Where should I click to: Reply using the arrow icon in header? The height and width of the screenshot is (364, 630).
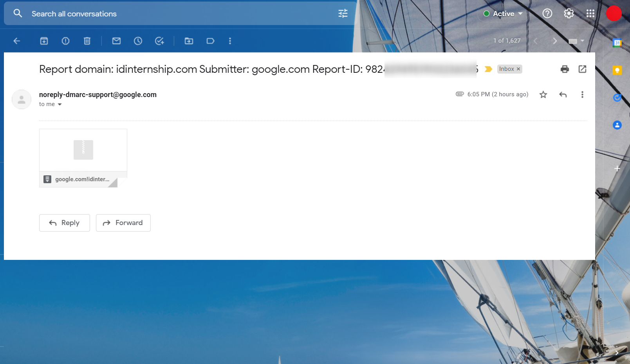click(563, 94)
